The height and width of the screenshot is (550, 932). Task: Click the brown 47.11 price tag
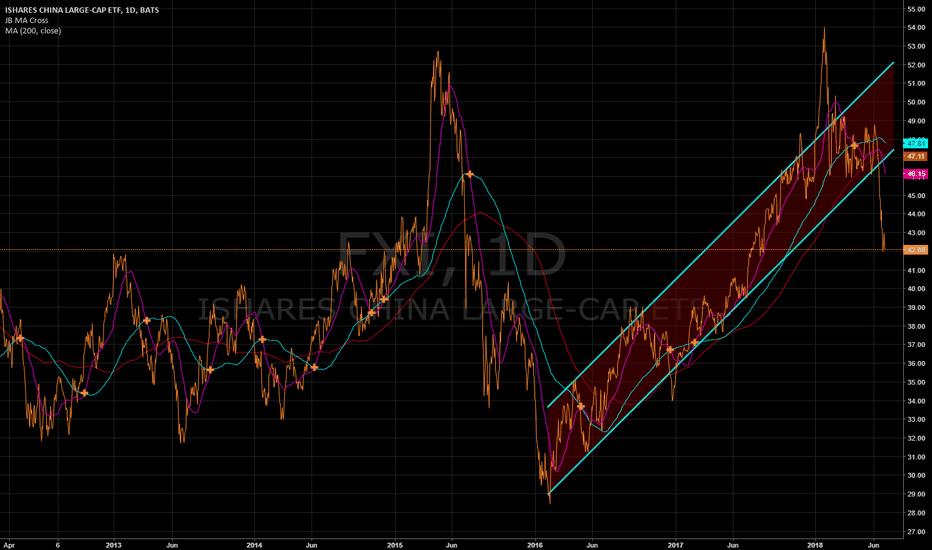pos(915,156)
